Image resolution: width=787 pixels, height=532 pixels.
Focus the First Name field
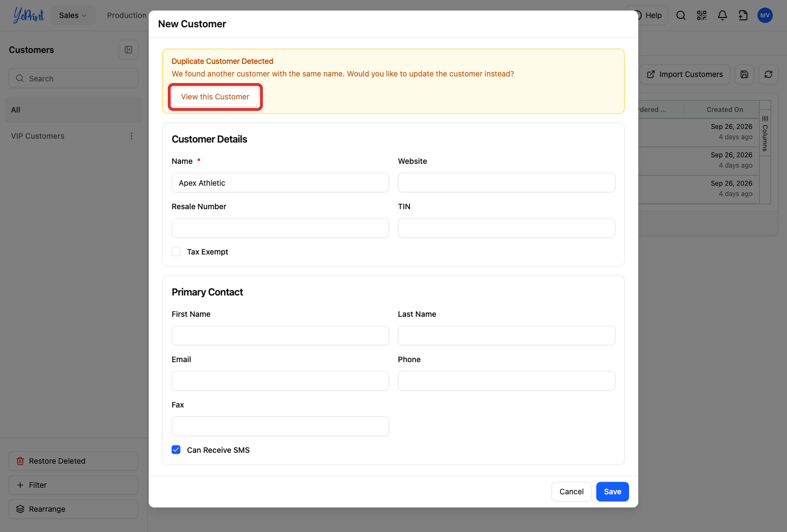[x=280, y=336]
